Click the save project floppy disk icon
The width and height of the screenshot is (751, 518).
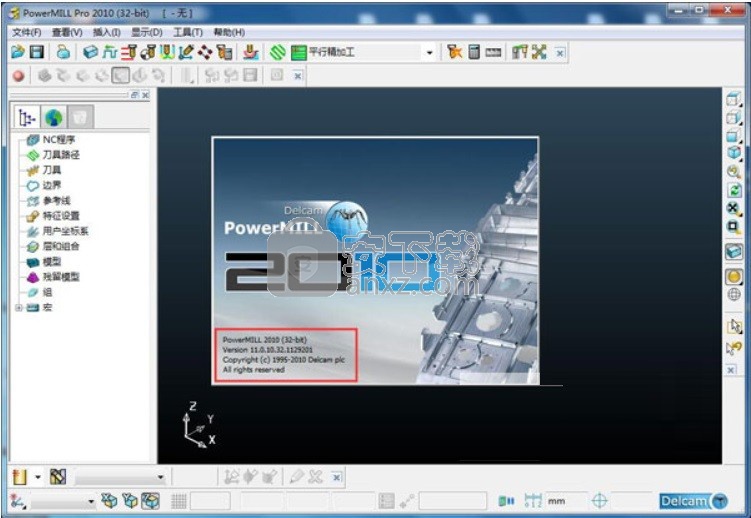[37, 52]
